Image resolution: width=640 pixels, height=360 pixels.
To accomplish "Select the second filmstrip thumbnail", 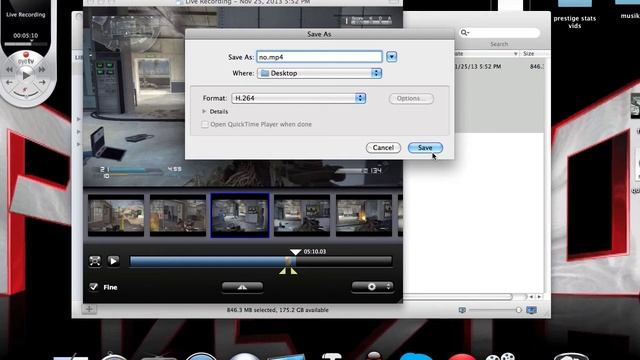I will click(178, 215).
